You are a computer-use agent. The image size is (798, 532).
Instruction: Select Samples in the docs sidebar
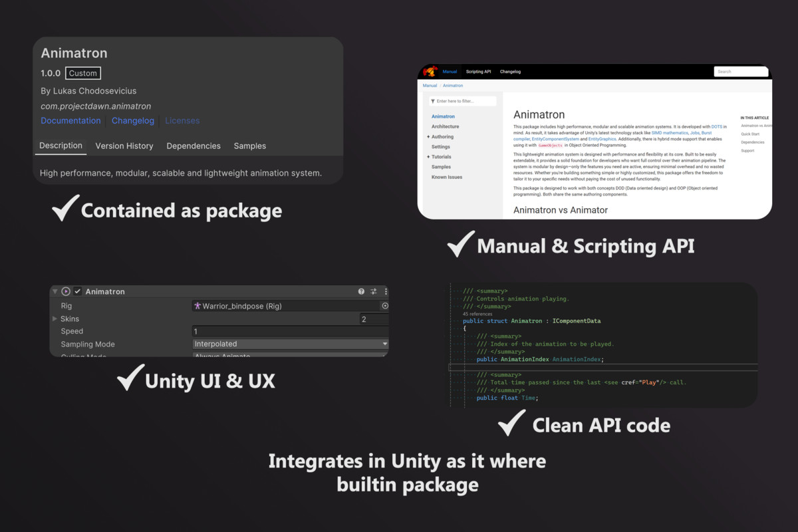[441, 167]
